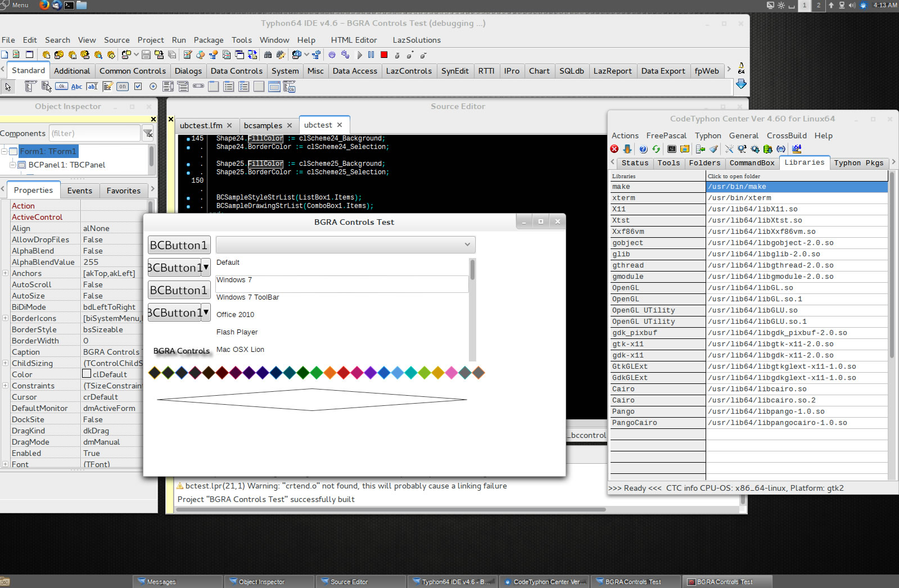Screen dimensions: 899x588
Task: Click the Source Editor taskbar button
Action: tap(360, 582)
